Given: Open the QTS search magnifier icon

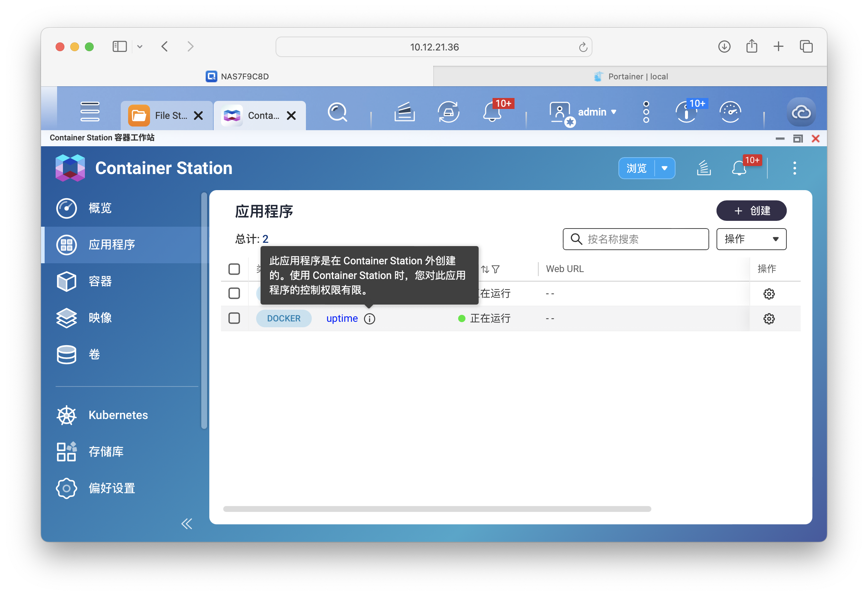Looking at the screenshot, I should 337,112.
